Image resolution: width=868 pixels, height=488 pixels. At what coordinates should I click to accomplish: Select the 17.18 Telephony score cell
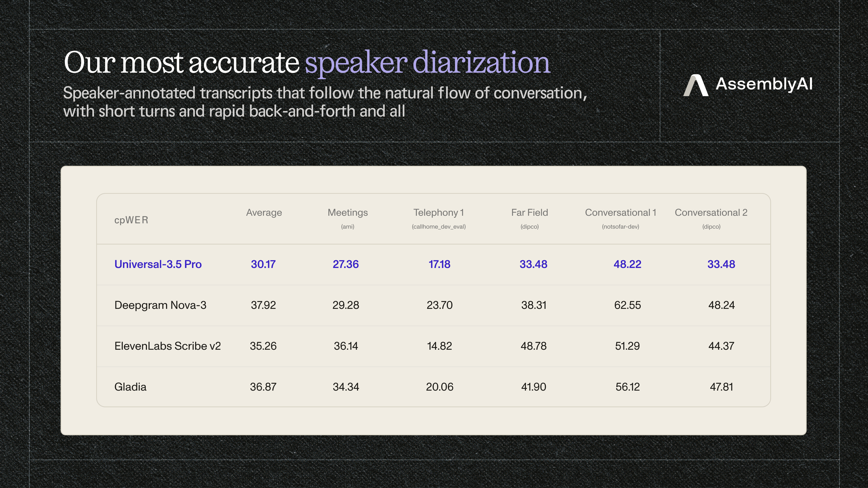(439, 264)
